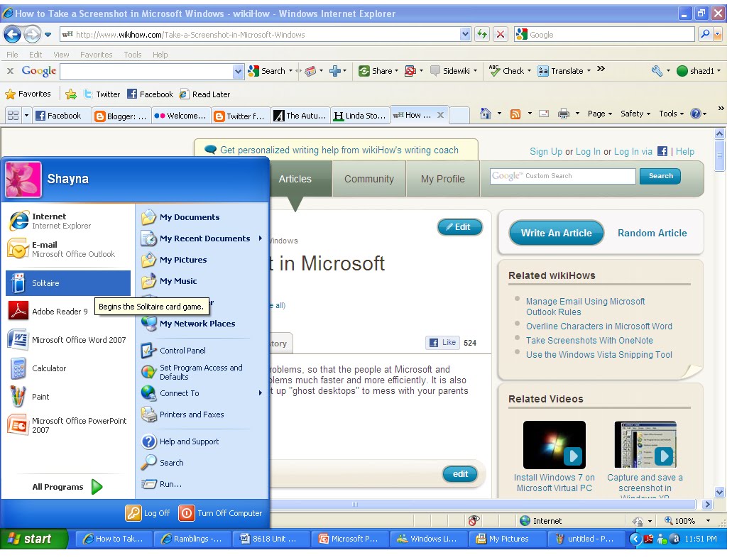Click the Facebook Like button
Image resolution: width=732 pixels, height=560 pixels.
click(442, 343)
